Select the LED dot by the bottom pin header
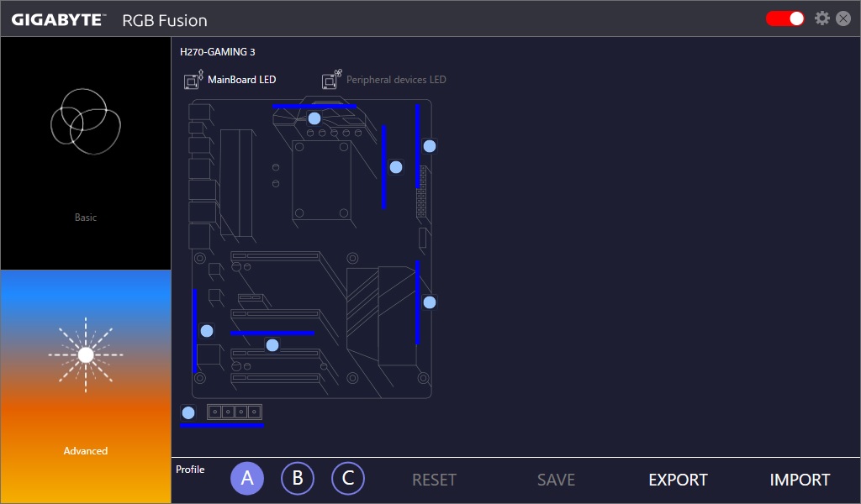The image size is (861, 504). pyautogui.click(x=188, y=412)
